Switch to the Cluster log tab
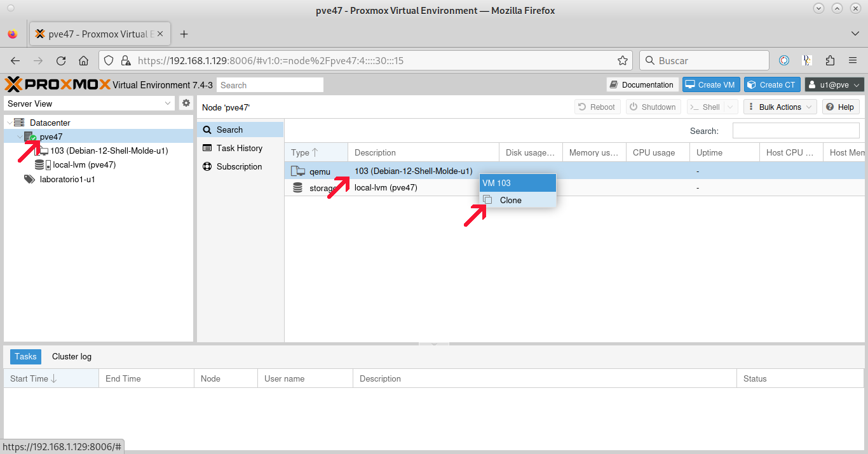Viewport: 868px width, 454px height. (72, 357)
